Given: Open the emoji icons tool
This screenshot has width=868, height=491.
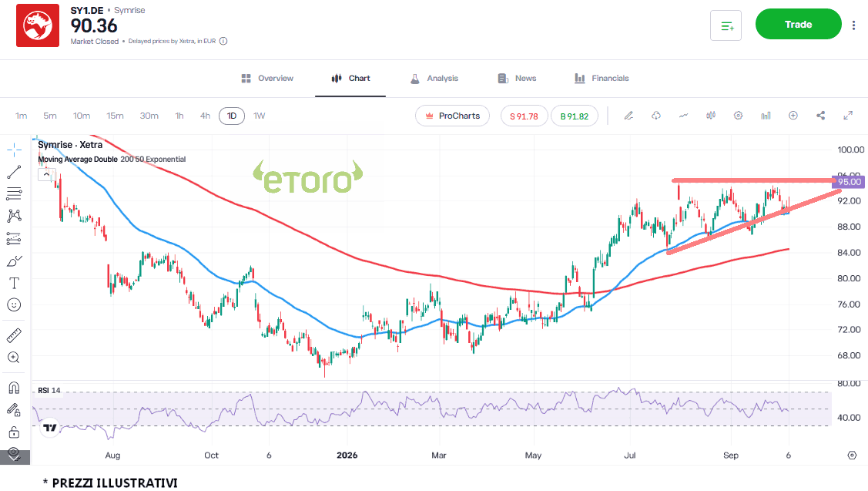Looking at the screenshot, I should 15,304.
